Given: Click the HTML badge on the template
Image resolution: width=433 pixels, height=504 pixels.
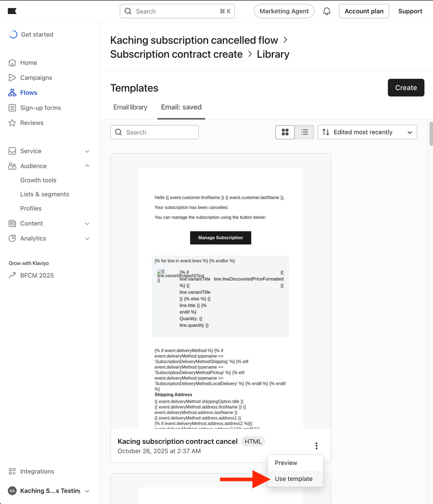Looking at the screenshot, I should (x=253, y=442).
